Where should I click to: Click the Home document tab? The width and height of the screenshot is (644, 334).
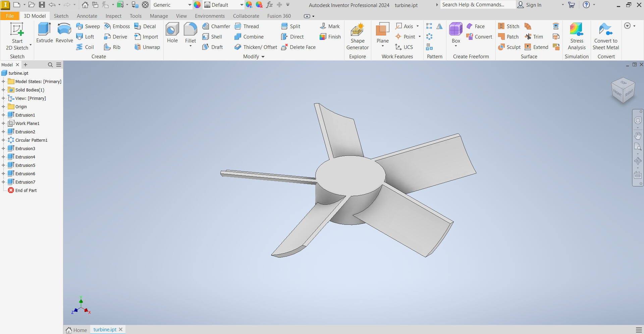pyautogui.click(x=76, y=330)
